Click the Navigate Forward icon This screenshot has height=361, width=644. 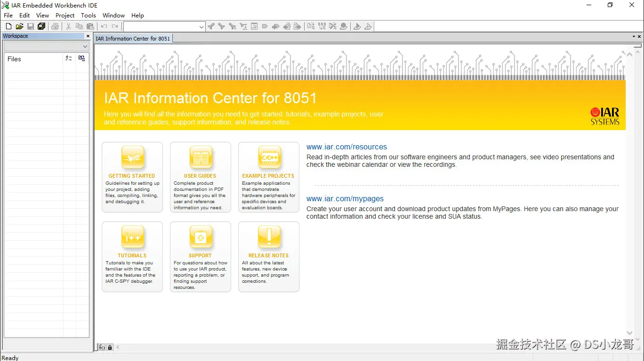pyautogui.click(x=298, y=26)
